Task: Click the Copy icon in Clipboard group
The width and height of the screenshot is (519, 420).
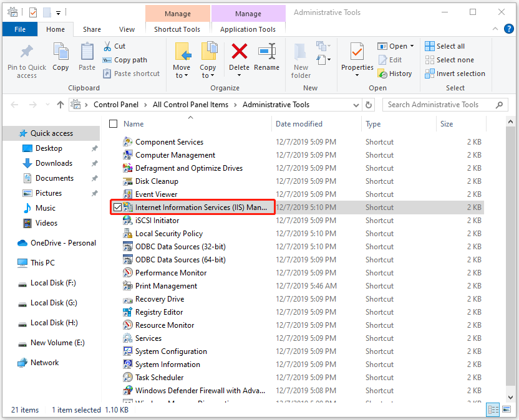Action: tap(61, 51)
